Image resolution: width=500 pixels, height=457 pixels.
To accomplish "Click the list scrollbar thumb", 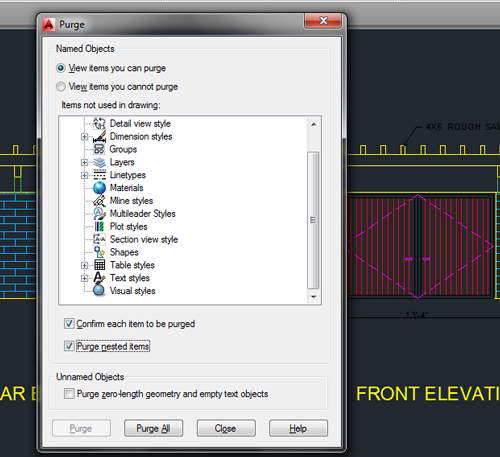I will point(313,220).
